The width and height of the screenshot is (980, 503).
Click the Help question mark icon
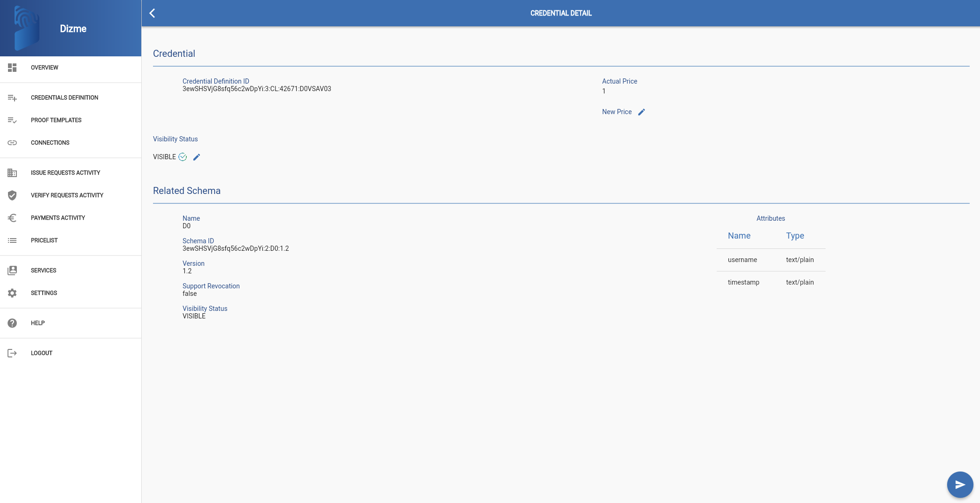12,323
